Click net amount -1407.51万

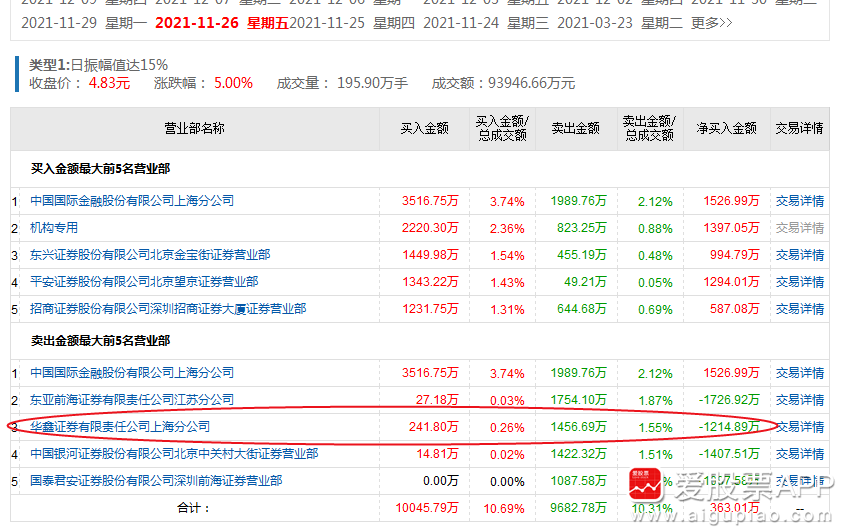[x=729, y=454]
